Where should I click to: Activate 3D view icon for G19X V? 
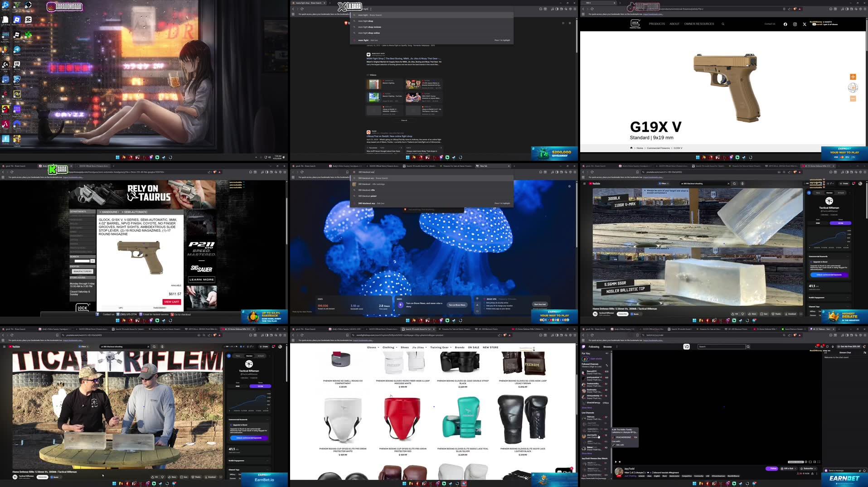point(853,88)
